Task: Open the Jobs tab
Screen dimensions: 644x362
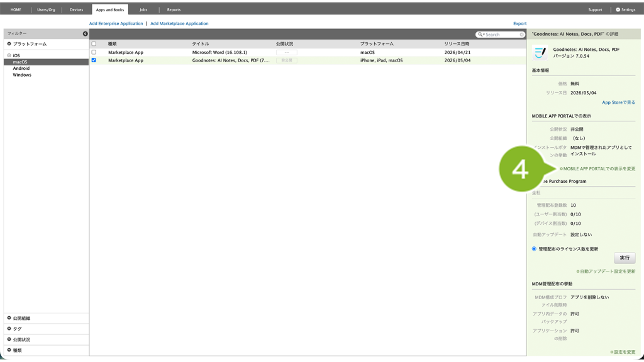Action: pos(143,9)
